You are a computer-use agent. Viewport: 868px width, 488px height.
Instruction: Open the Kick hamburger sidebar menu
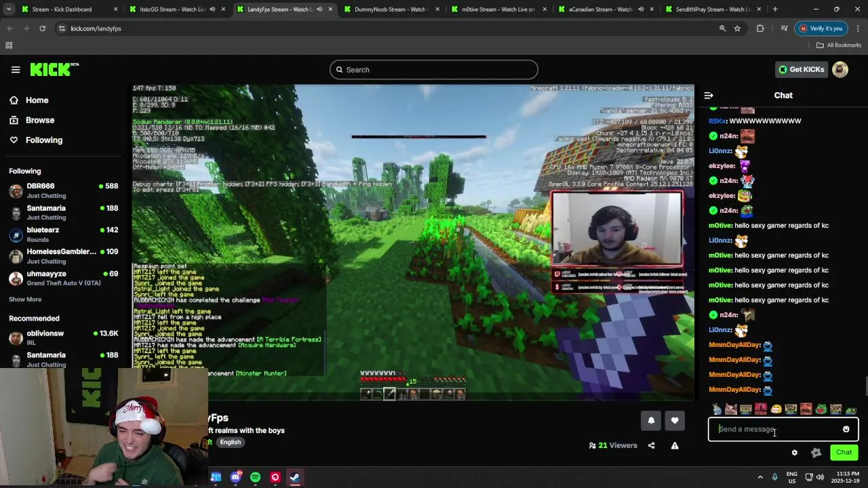coord(16,70)
